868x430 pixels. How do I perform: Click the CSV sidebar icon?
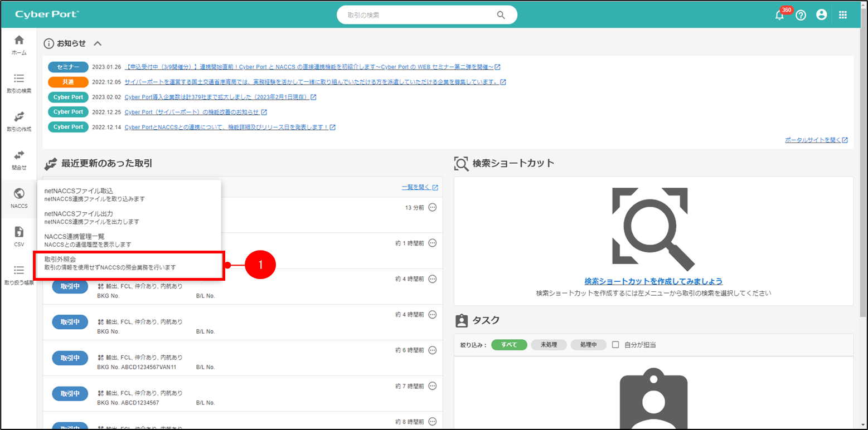point(19,236)
